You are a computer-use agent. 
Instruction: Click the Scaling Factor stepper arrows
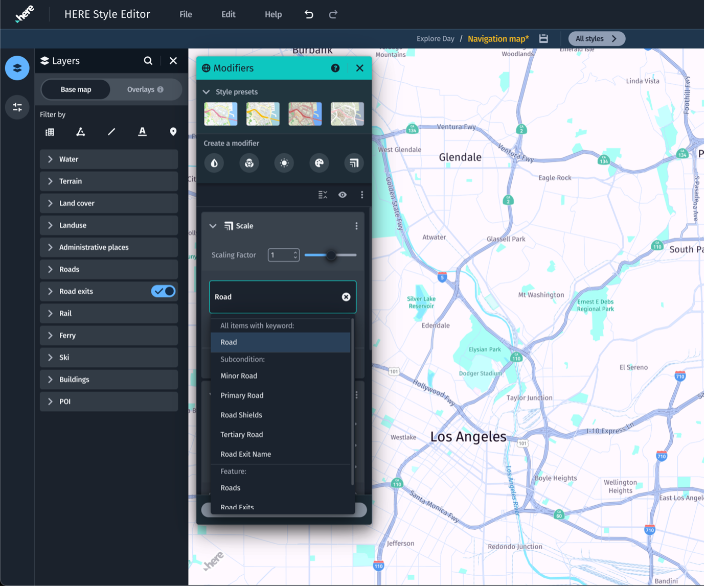(x=295, y=255)
